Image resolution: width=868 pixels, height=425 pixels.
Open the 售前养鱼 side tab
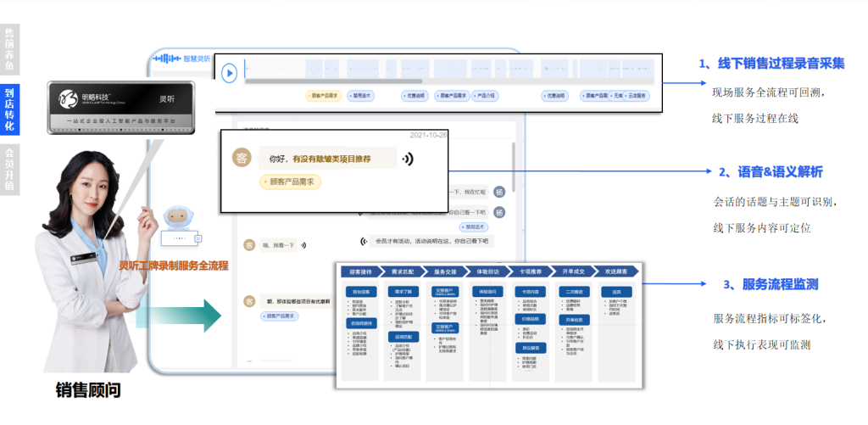9,48
